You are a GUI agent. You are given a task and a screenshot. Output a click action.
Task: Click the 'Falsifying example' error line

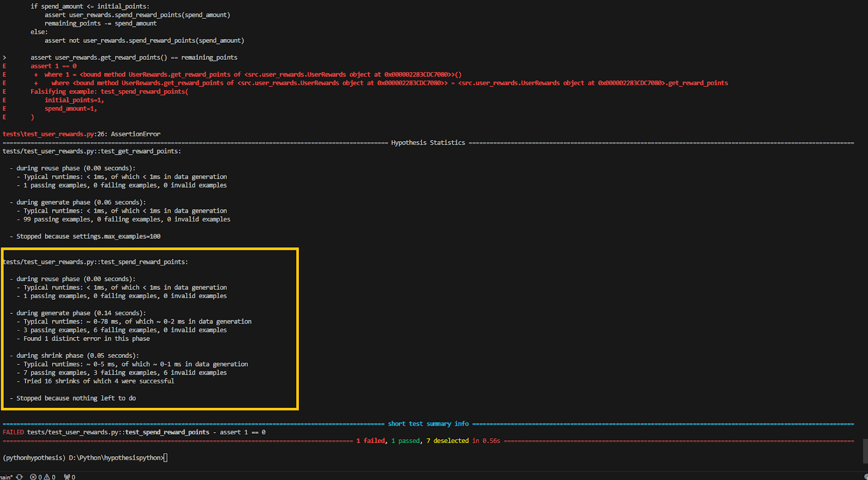coord(109,92)
